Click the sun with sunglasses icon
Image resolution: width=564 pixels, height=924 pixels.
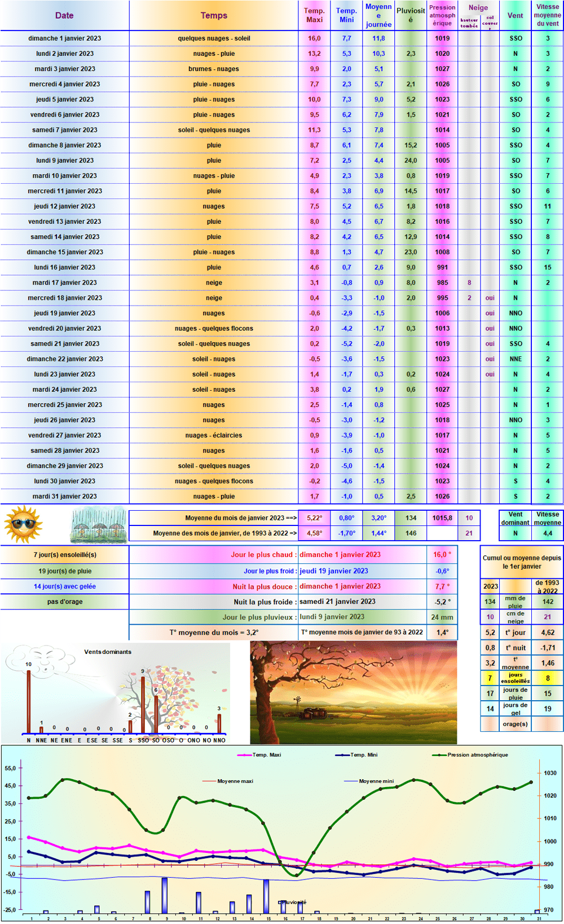click(x=23, y=524)
